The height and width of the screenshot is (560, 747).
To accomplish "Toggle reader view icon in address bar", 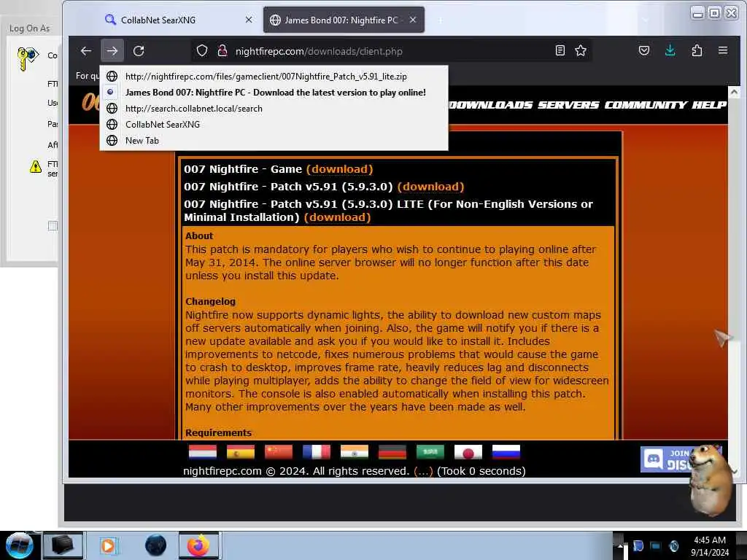I will click(x=560, y=50).
